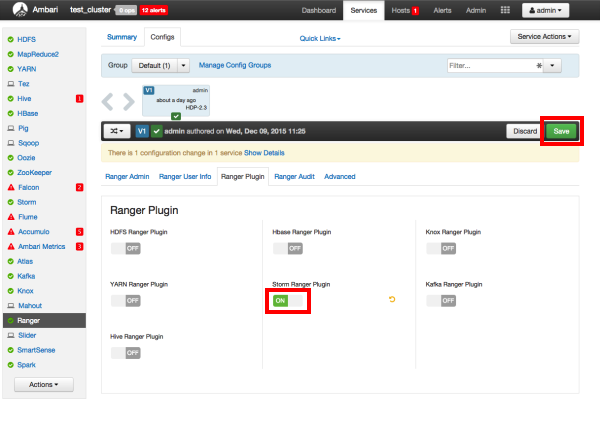Open the filter options dropdown arrow
The height and width of the screenshot is (426, 600).
(552, 65)
